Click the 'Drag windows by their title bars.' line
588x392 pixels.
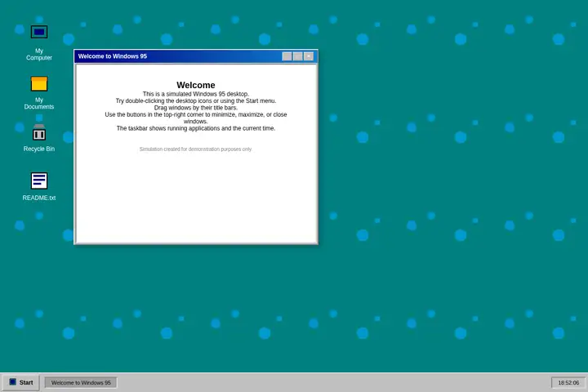click(196, 108)
